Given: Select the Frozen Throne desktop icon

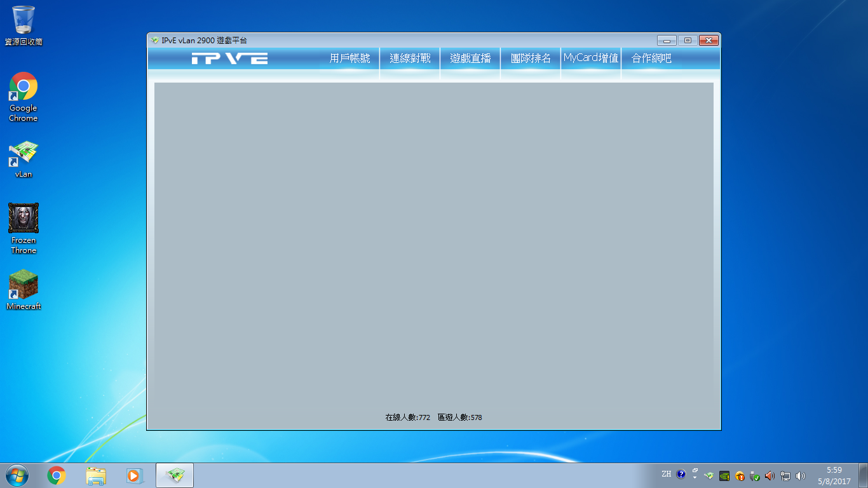Looking at the screenshot, I should tap(24, 229).
